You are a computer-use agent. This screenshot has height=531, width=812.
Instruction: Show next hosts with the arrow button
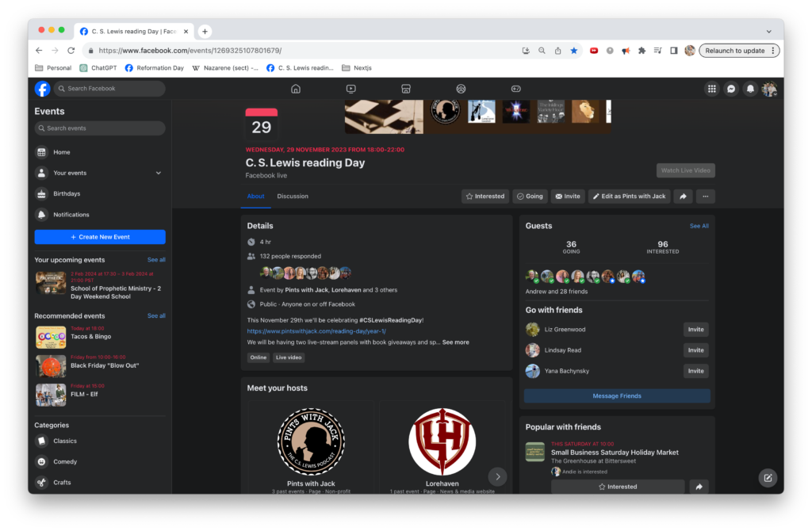pos(498,476)
